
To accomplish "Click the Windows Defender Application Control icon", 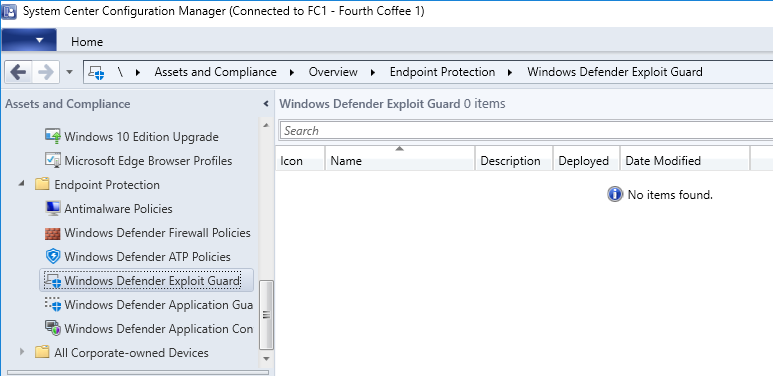I will click(x=53, y=329).
